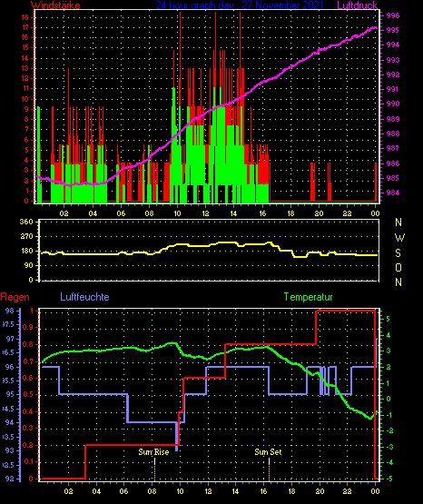
Task: Click the Luftfeuchte legend label
Action: (x=84, y=297)
